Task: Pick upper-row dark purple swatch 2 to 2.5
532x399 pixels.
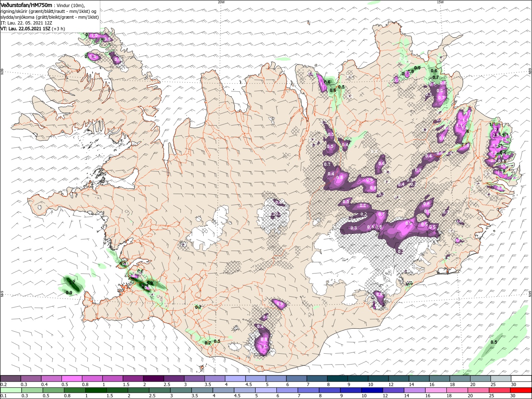Action: (x=153, y=378)
